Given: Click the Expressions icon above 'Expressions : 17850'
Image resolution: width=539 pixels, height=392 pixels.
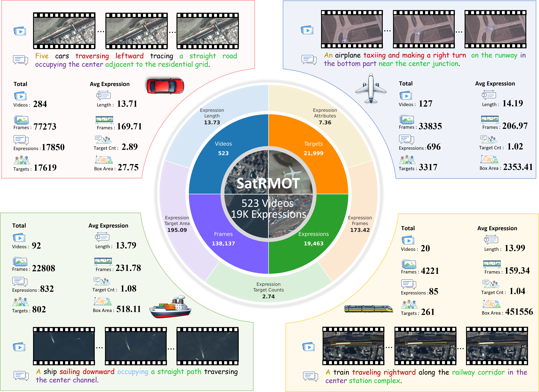Looking at the screenshot, I should [21, 140].
